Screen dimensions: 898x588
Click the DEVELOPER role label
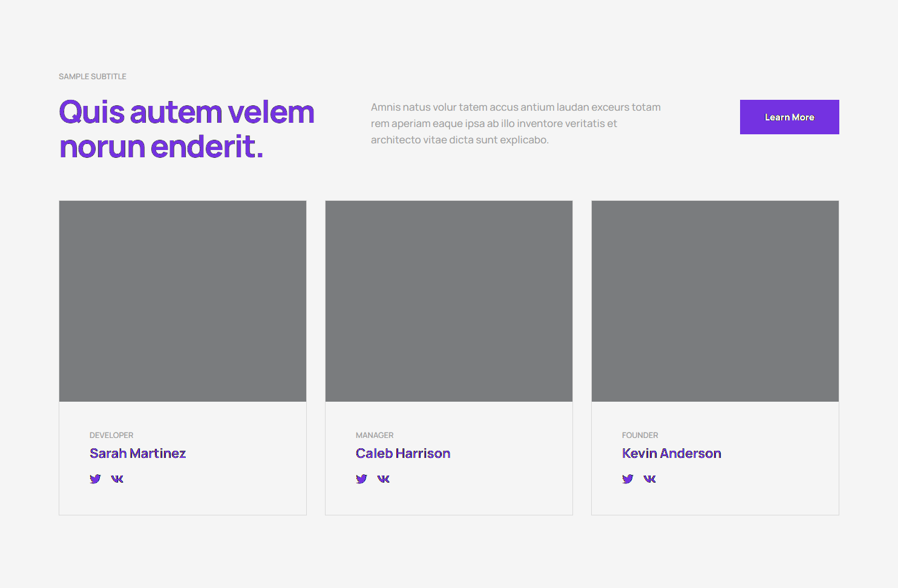click(x=111, y=436)
